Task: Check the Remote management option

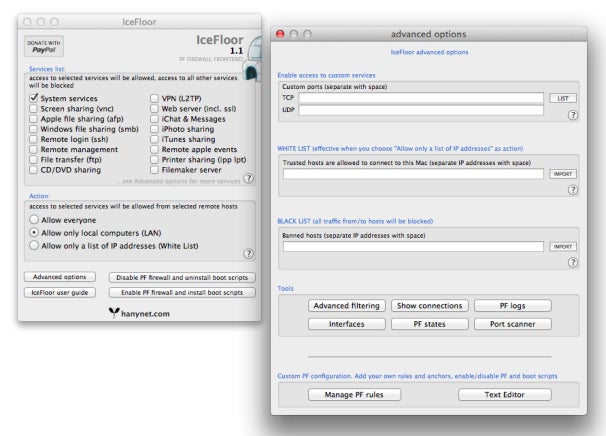Action: [x=34, y=149]
